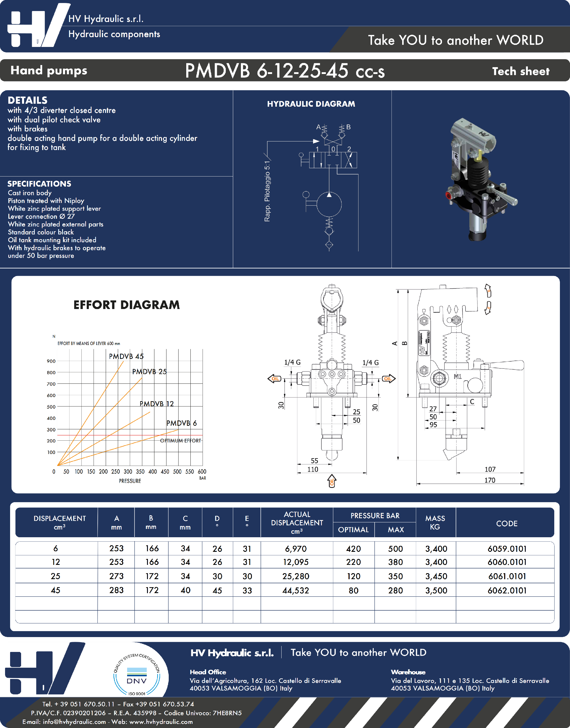Click code cell '6059.0101'
The width and height of the screenshot is (570, 728).
point(507,549)
